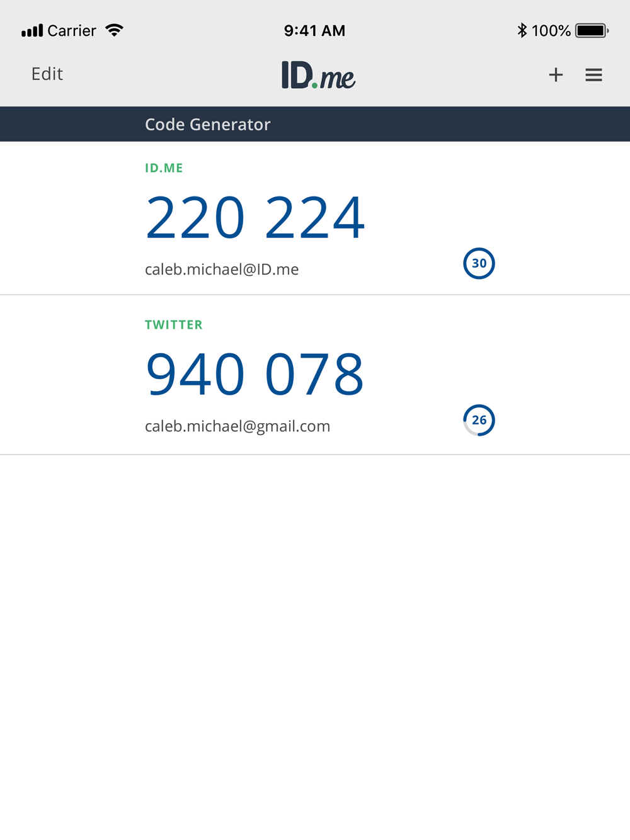This screenshot has height=840, width=630.
Task: Tap the Wi-Fi status icon
Action: click(x=114, y=30)
